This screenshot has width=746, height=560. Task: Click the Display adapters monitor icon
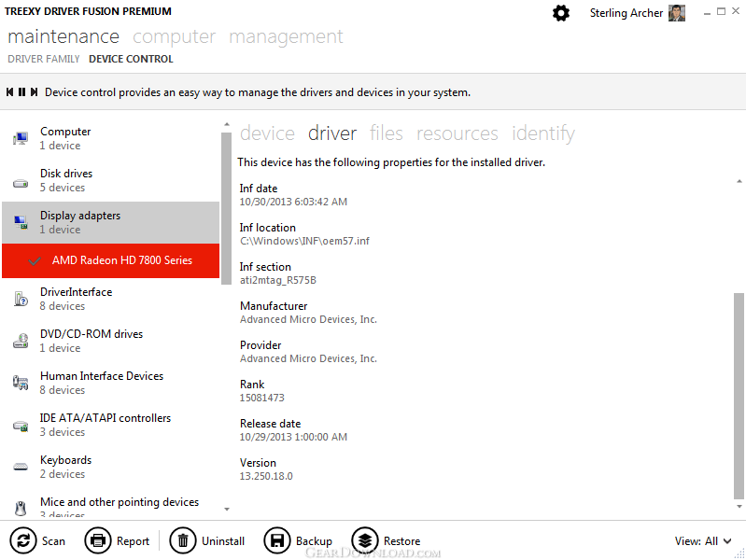point(21,222)
